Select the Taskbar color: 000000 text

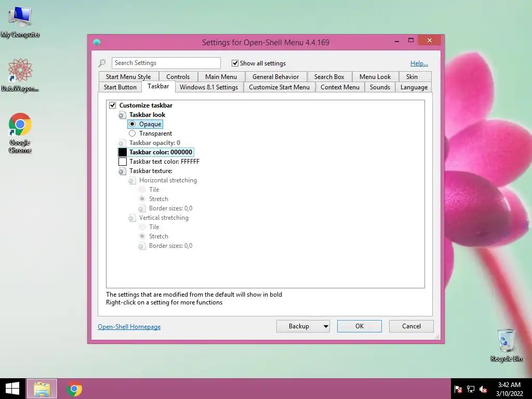click(x=161, y=152)
